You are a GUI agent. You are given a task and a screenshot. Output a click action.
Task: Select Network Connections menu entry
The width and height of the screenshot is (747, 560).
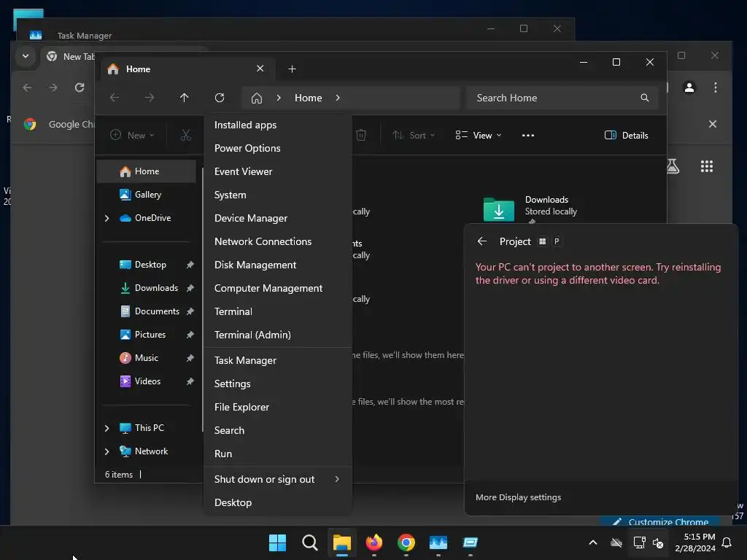click(x=278, y=241)
